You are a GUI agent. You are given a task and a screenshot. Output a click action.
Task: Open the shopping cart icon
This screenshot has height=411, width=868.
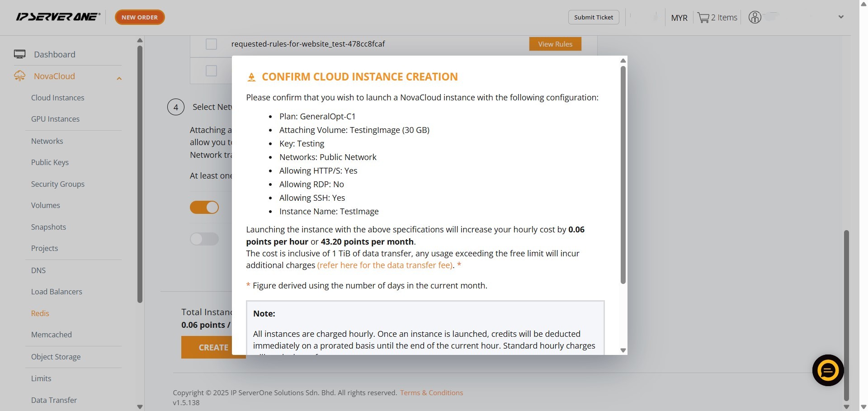pyautogui.click(x=703, y=18)
